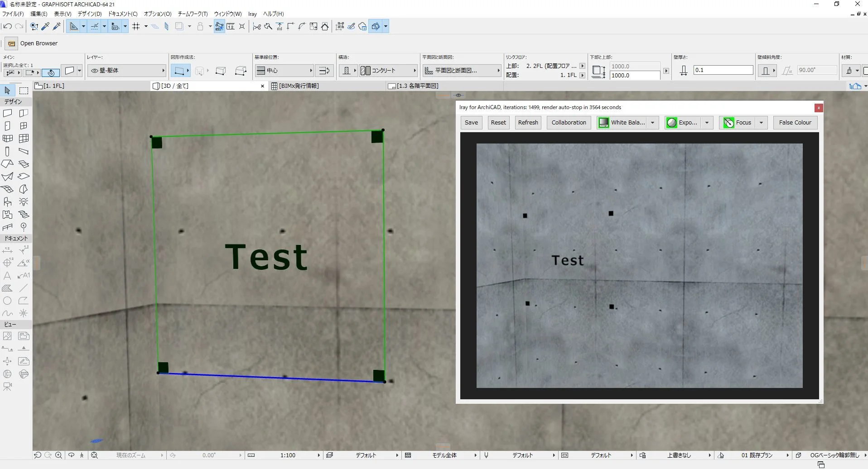Click the wall thickness field 0.1
The width and height of the screenshot is (868, 469).
click(x=723, y=70)
